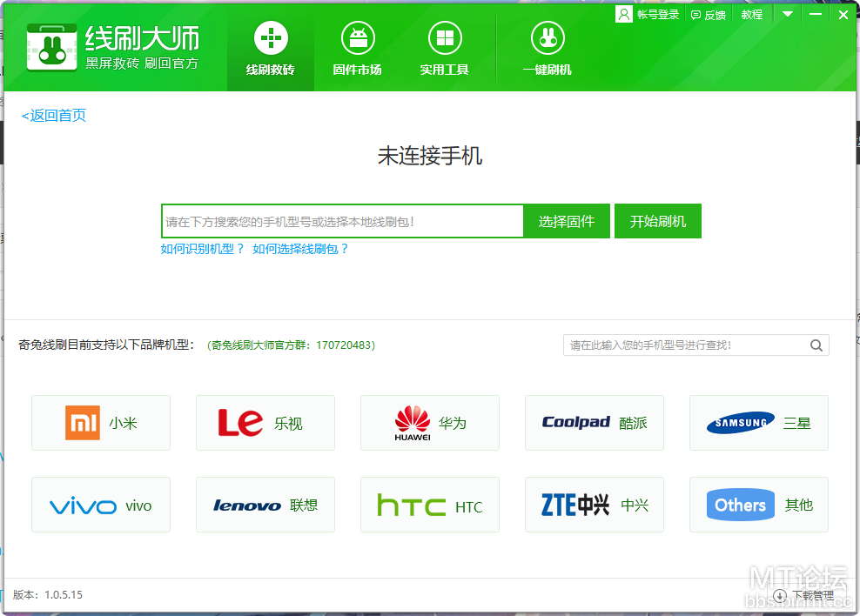
Task: Click the 返回首页 back link
Action: [54, 116]
